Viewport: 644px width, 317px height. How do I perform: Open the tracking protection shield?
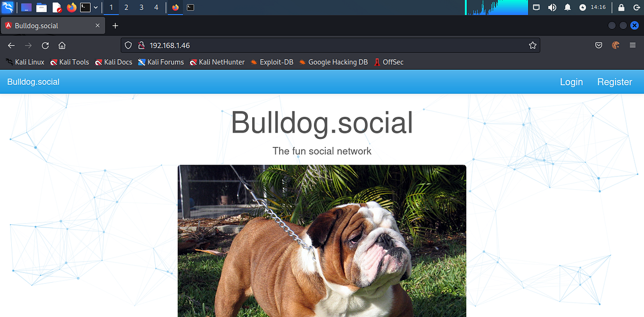pos(128,45)
